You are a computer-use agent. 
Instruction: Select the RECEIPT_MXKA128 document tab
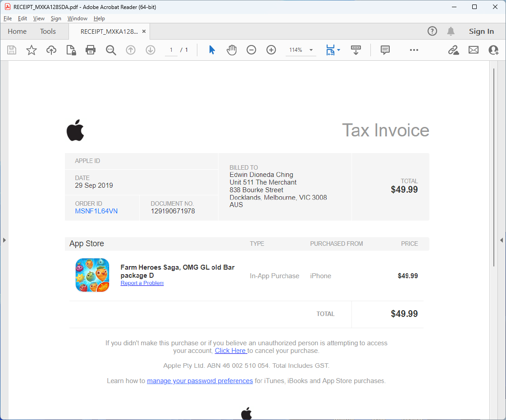109,32
